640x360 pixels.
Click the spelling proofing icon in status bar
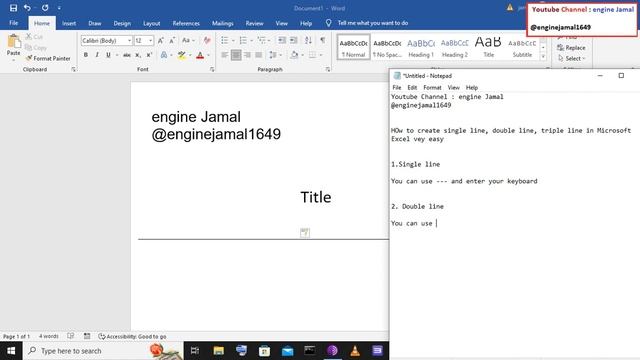(71, 336)
